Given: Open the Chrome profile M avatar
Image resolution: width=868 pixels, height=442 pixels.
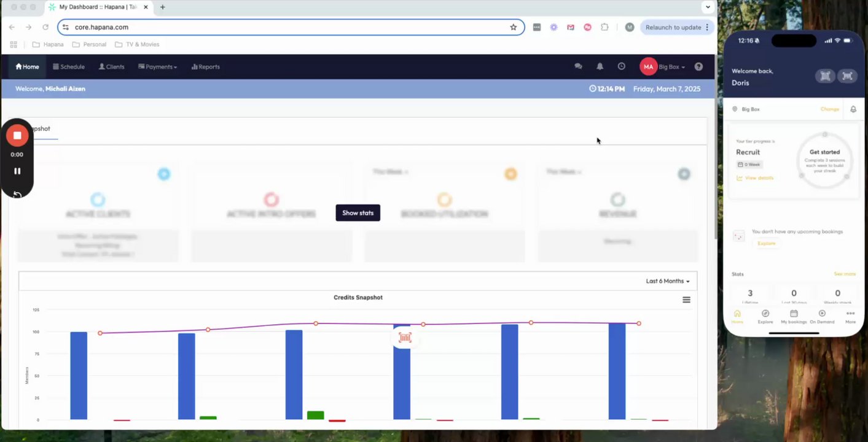Looking at the screenshot, I should pos(629,27).
